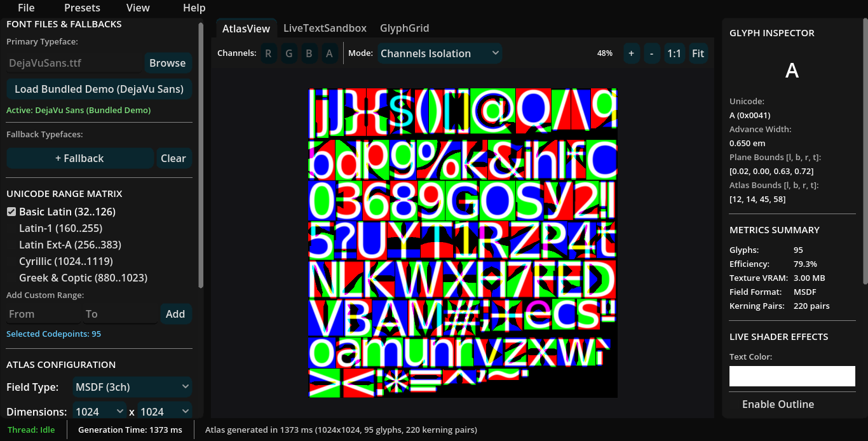Click the large 'A' glyph preview
The image size is (868, 441).
pos(792,71)
